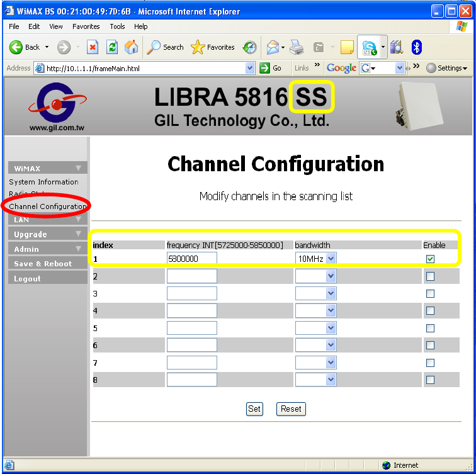Click the frequency field for index 1

click(192, 259)
